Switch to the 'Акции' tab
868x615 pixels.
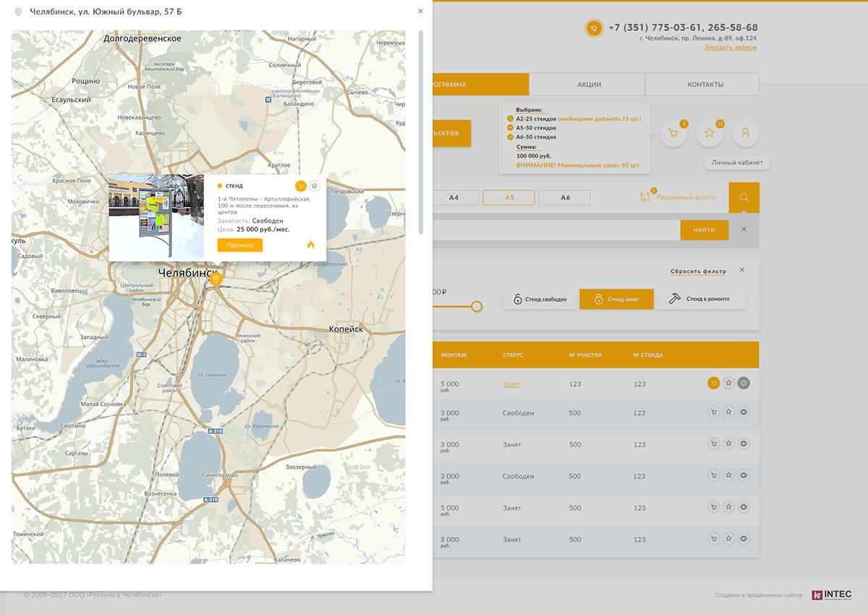point(589,85)
